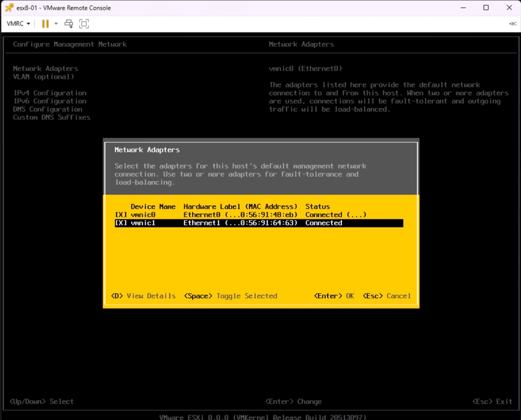Click the 'Status' column header
This screenshot has width=521, height=420.
coord(318,206)
